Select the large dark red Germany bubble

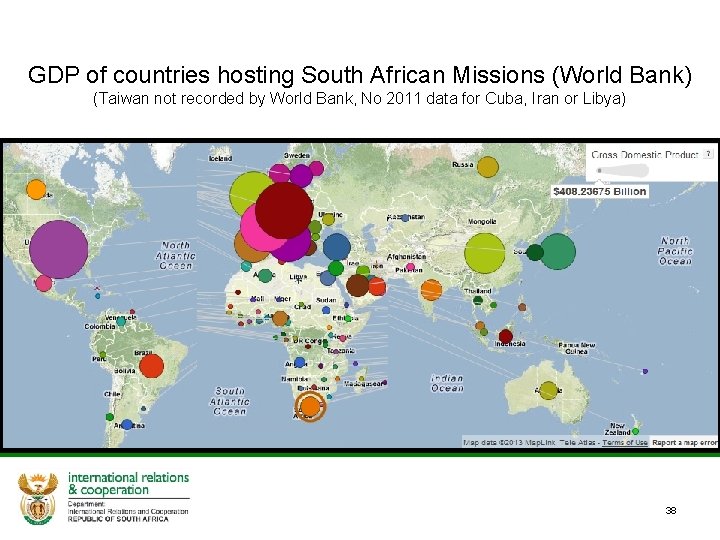[284, 210]
